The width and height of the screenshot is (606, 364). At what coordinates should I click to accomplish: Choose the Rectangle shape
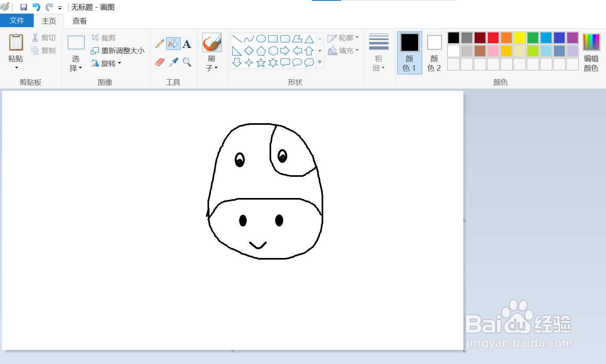[273, 39]
